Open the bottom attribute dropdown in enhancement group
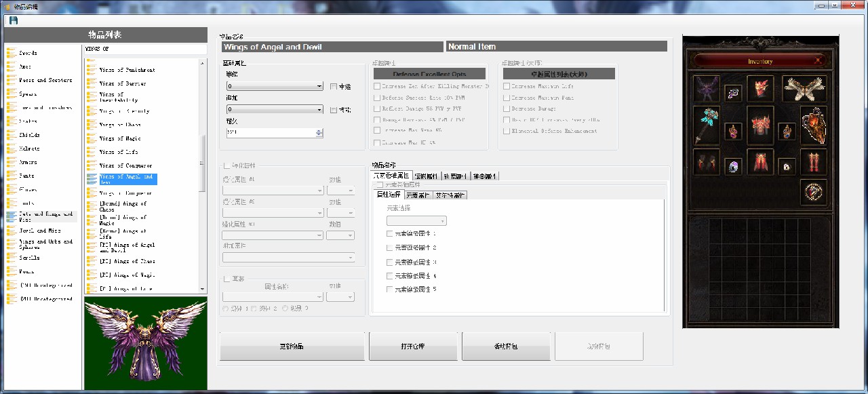868x394 pixels. pos(288,258)
